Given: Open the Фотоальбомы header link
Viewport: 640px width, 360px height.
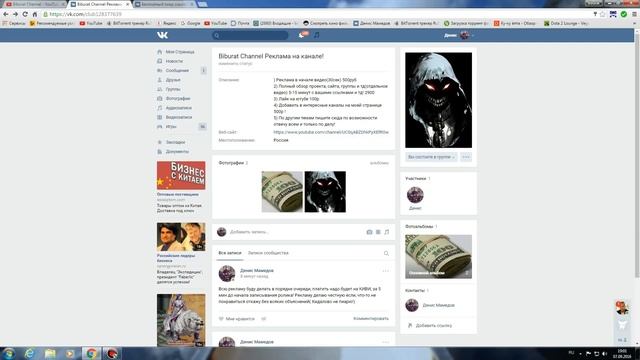Looking at the screenshot, I should click(x=419, y=226).
